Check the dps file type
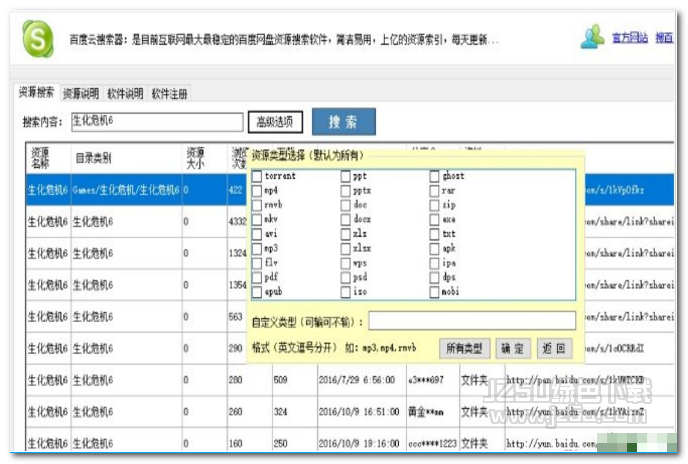This screenshot has width=688, height=464. point(434,277)
